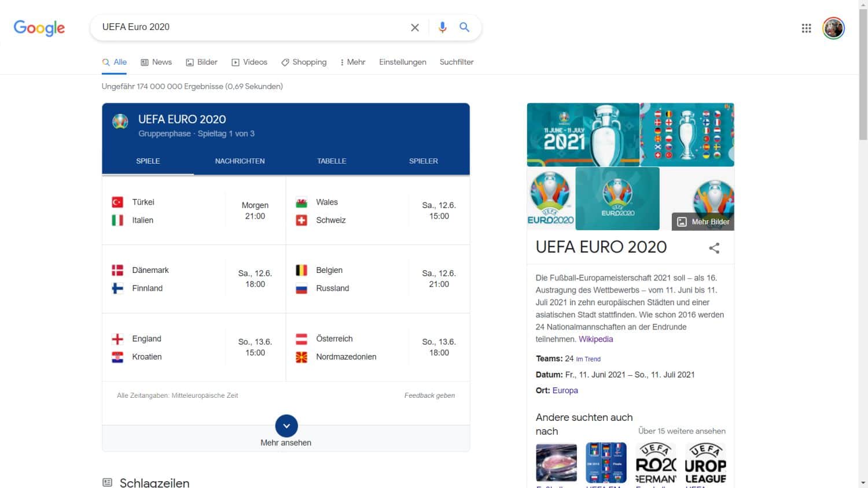Open the Mehr search options menu
This screenshot has width=868, height=488.
pyautogui.click(x=352, y=62)
